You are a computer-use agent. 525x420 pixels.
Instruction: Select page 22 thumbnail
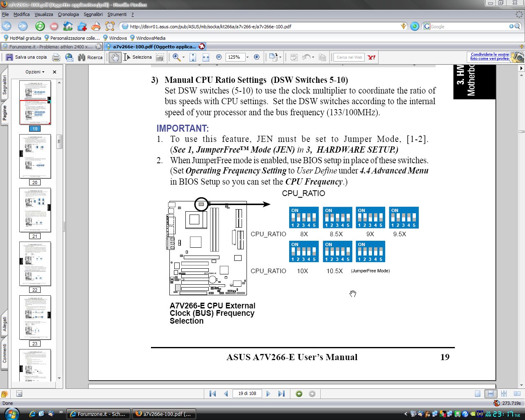(35, 264)
